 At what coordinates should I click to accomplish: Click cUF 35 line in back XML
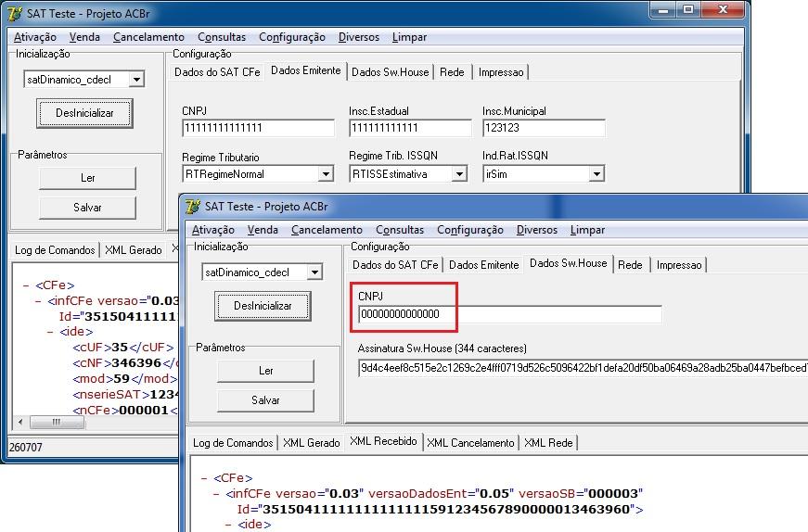[x=123, y=348]
